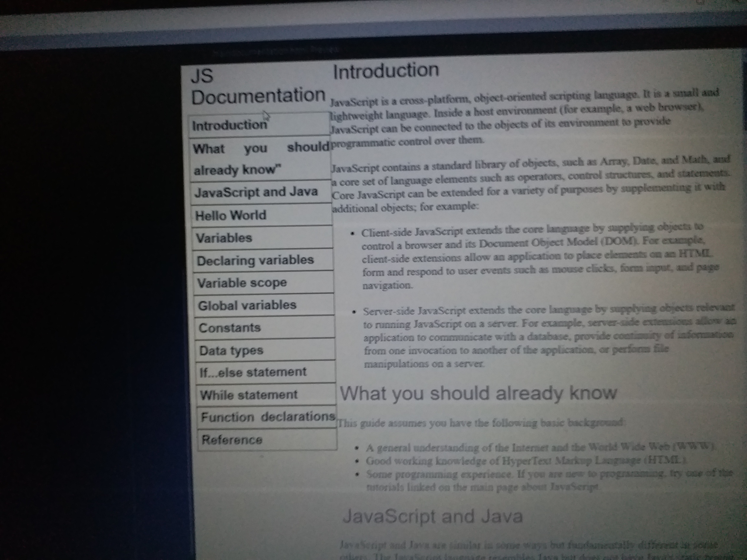Screen dimensions: 747x560
Task: Click the Variable scope nav link
Action: coord(242,283)
